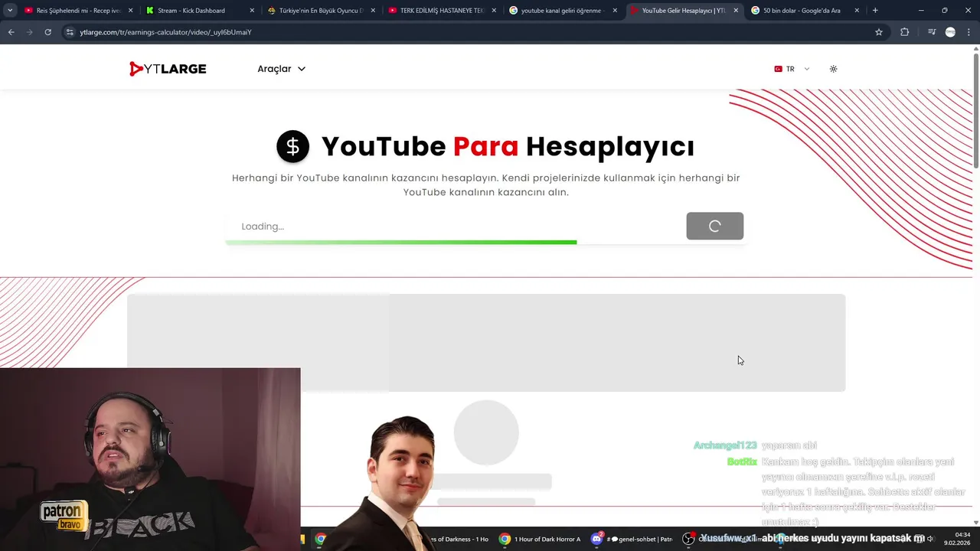This screenshot has height=551, width=980.
Task: Open the browser extensions puzzle icon
Action: (x=905, y=32)
